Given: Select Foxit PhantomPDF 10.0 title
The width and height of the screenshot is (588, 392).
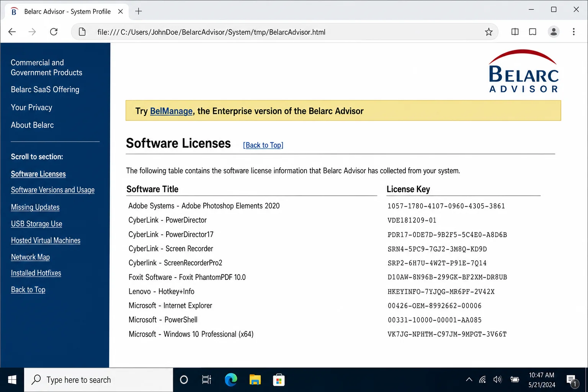Looking at the screenshot, I should pyautogui.click(x=187, y=277).
